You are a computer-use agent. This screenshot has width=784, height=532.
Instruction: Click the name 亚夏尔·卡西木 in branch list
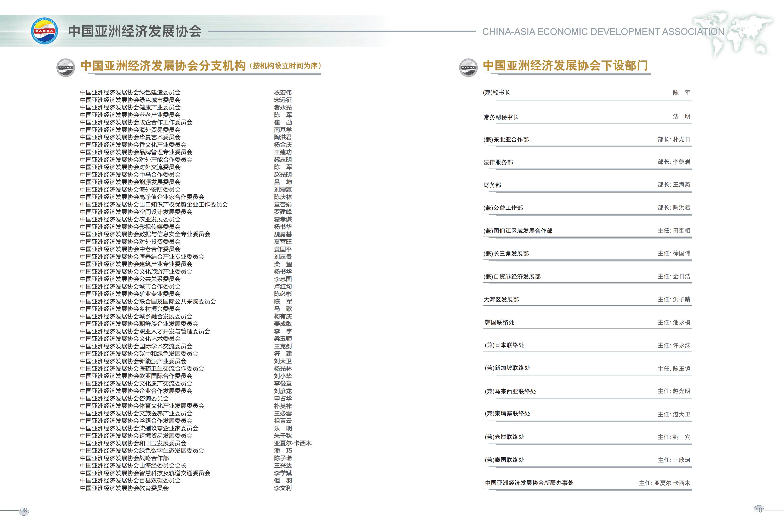click(x=293, y=443)
